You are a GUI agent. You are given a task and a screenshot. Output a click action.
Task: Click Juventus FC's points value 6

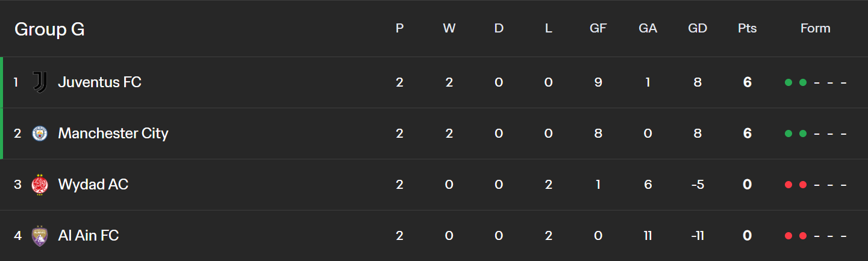747,82
